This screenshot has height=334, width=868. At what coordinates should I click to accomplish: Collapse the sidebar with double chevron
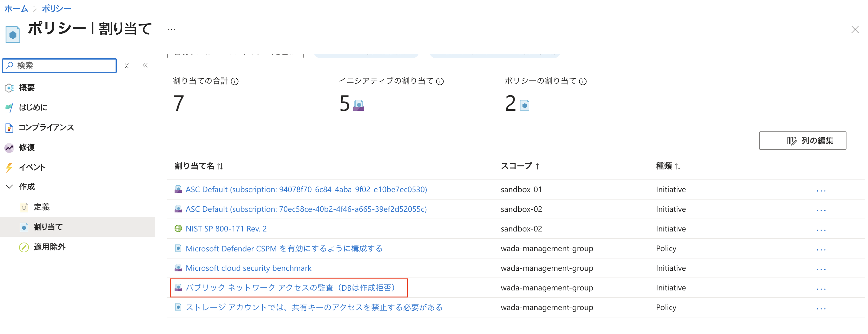145,65
